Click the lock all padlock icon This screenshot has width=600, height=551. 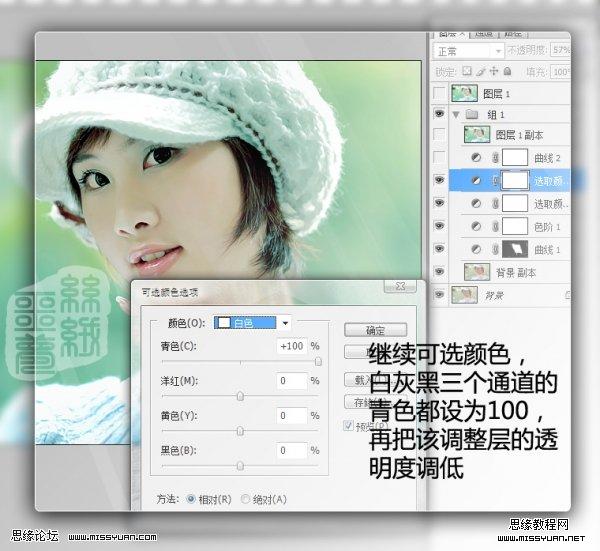[x=509, y=72]
